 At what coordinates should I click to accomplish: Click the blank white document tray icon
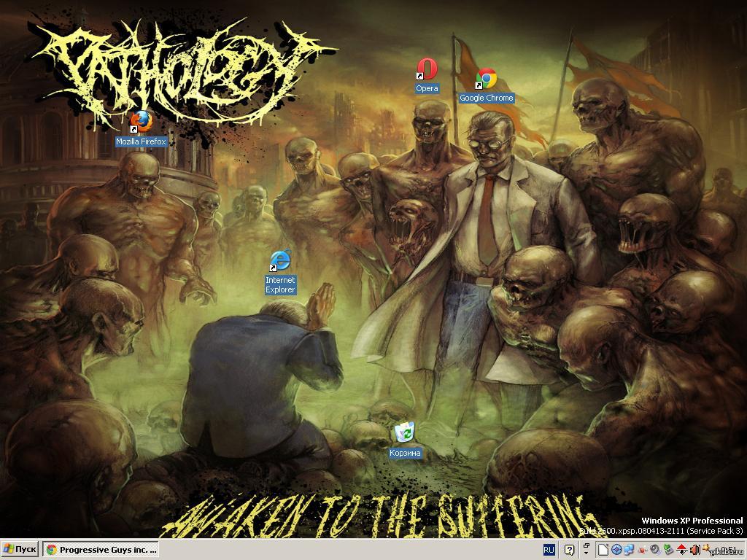tap(603, 550)
